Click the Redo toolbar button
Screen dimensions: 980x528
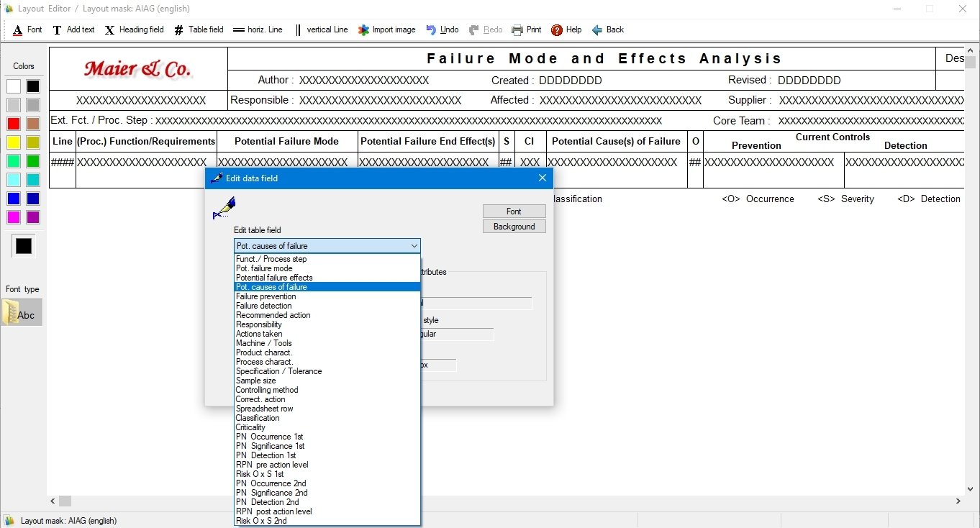click(485, 29)
